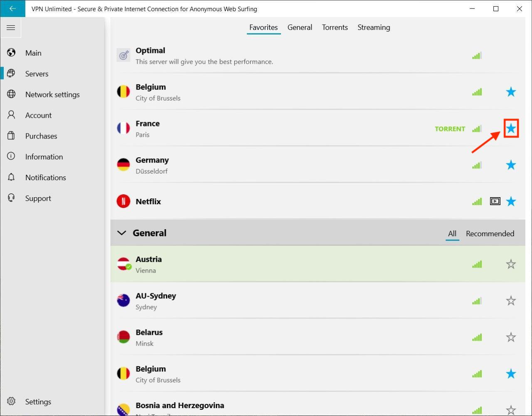The image size is (532, 416).
Task: Favorite the AU-Sydney server star
Action: pyautogui.click(x=511, y=301)
